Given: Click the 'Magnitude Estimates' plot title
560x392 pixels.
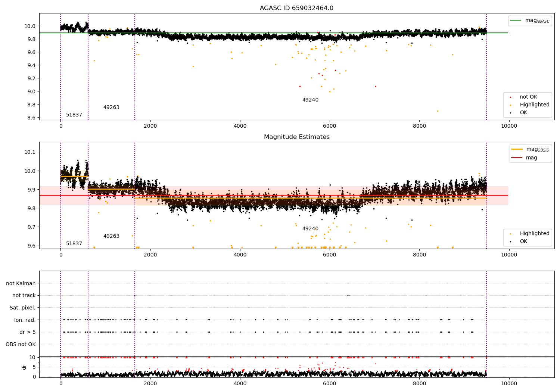Looking at the screenshot, I should (x=296, y=137).
